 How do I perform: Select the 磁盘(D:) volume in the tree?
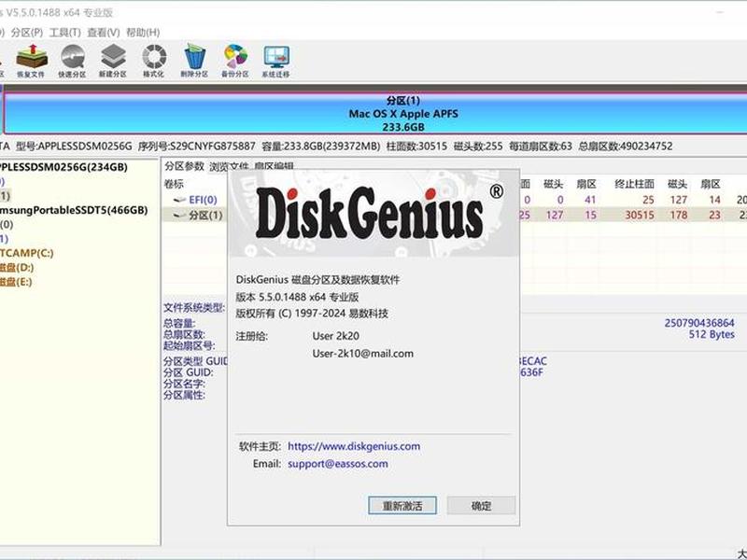coord(17,267)
